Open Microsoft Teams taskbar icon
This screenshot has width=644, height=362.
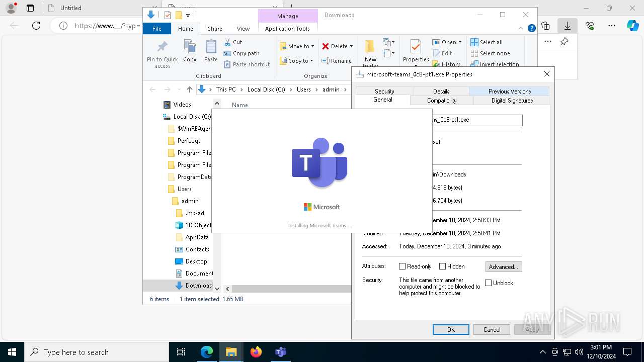click(281, 352)
